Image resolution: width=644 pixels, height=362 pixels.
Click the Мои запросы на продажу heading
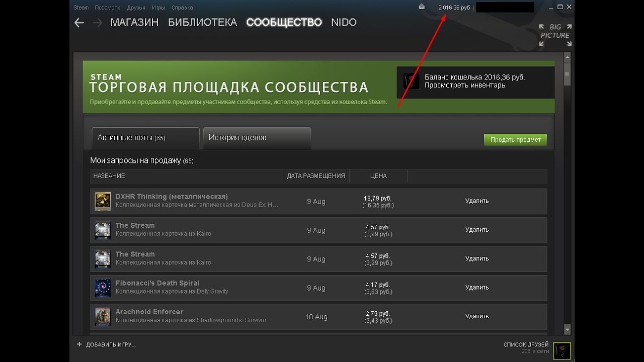(135, 161)
